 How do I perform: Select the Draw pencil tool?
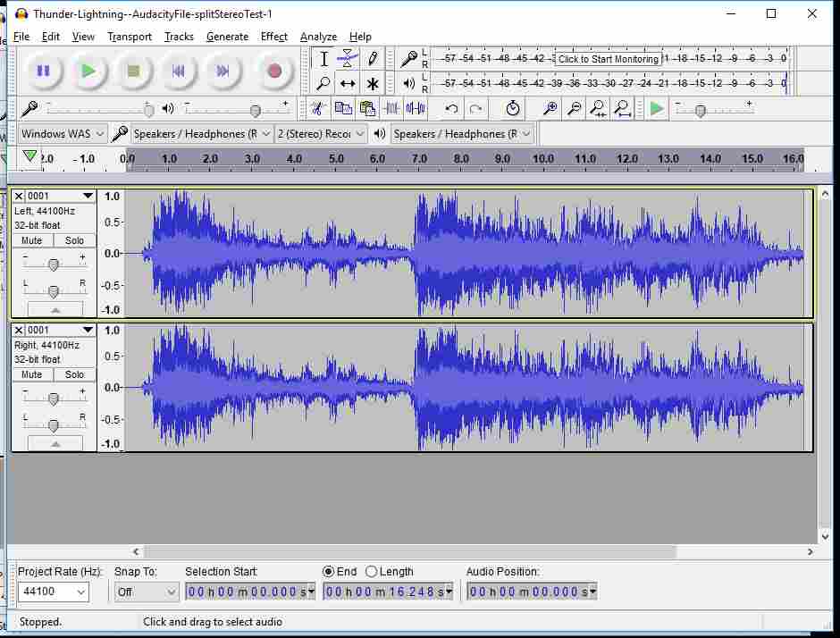pos(373,59)
